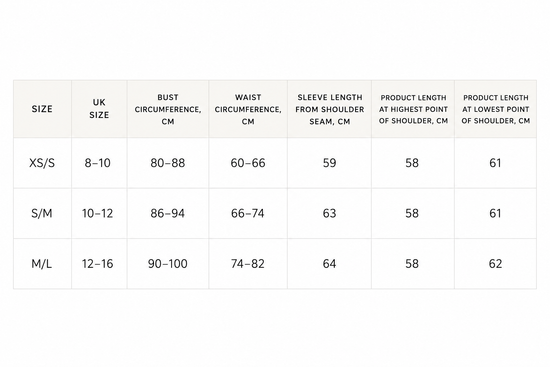The height and width of the screenshot is (367, 550).
Task: Select the M/L size cell
Action: click(42, 264)
